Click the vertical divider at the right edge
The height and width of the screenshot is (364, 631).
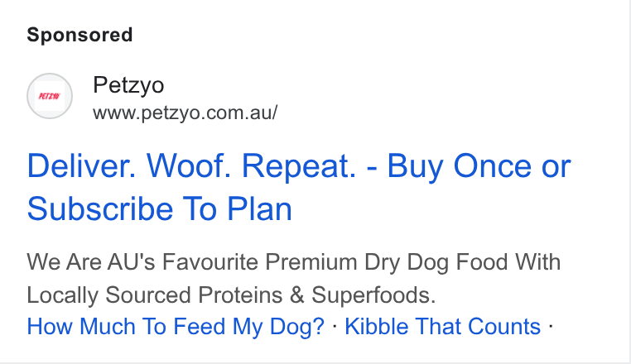(x=630, y=182)
